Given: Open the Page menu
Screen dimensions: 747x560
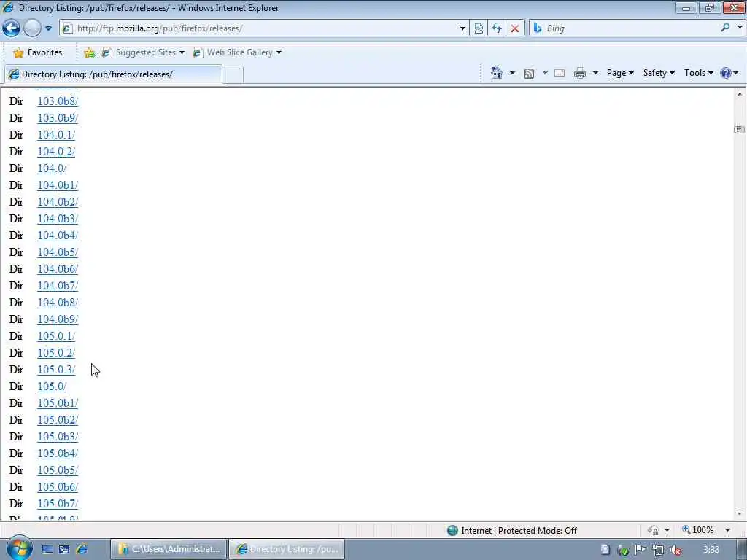Looking at the screenshot, I should (620, 73).
